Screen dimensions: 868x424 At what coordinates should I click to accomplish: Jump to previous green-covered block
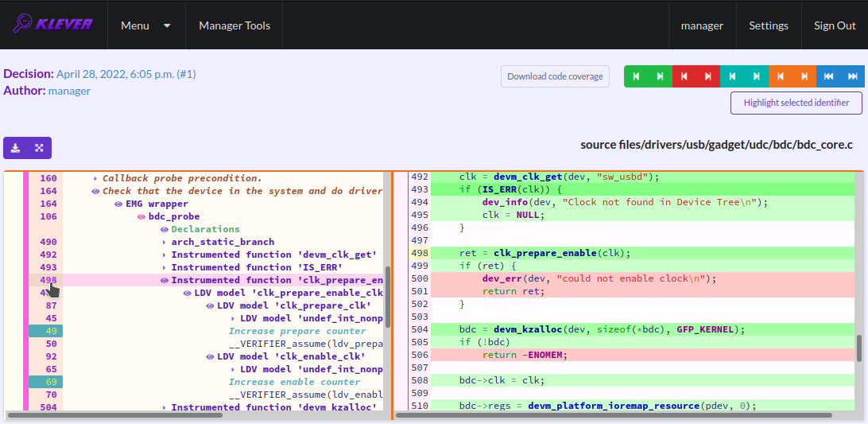(636, 76)
